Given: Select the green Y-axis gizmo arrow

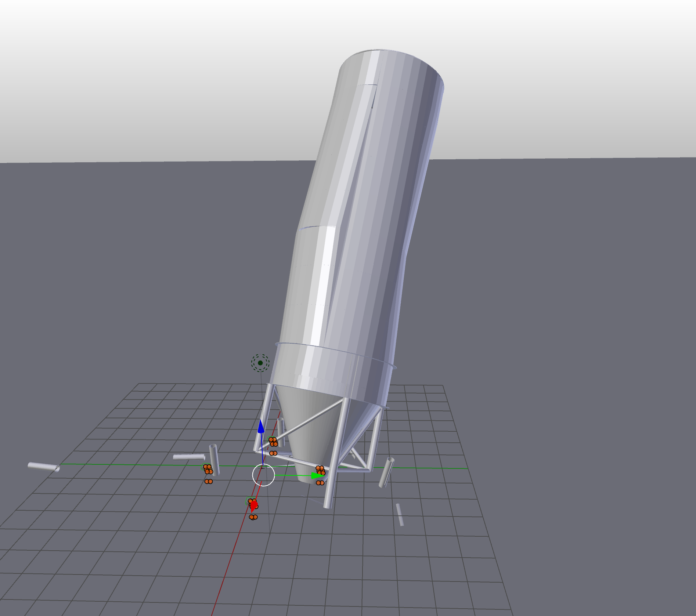Looking at the screenshot, I should pyautogui.click(x=315, y=476).
